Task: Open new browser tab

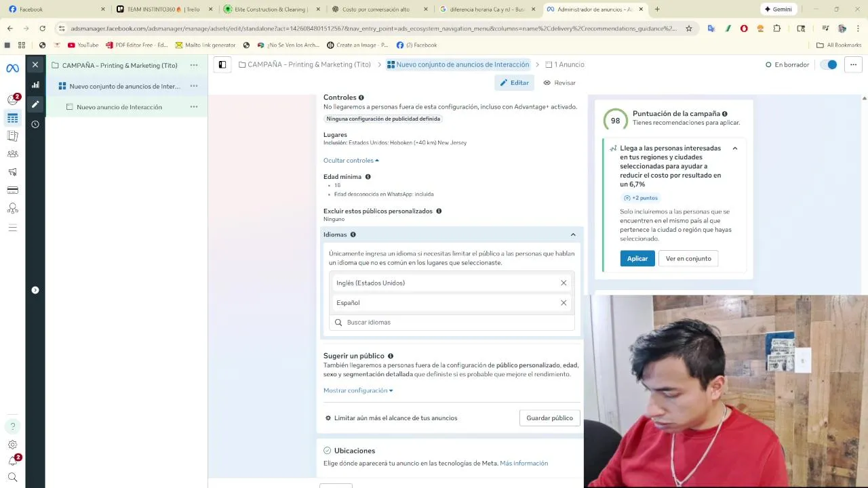Action: tap(657, 9)
